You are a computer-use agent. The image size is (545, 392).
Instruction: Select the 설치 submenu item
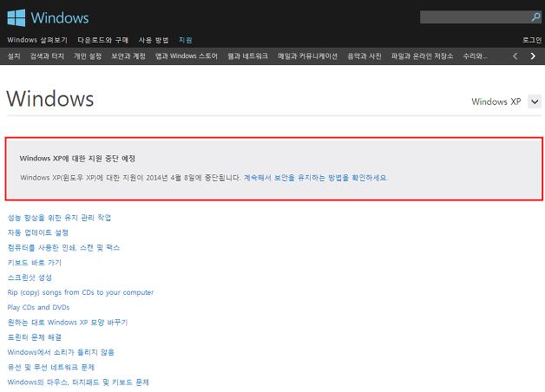[x=14, y=56]
